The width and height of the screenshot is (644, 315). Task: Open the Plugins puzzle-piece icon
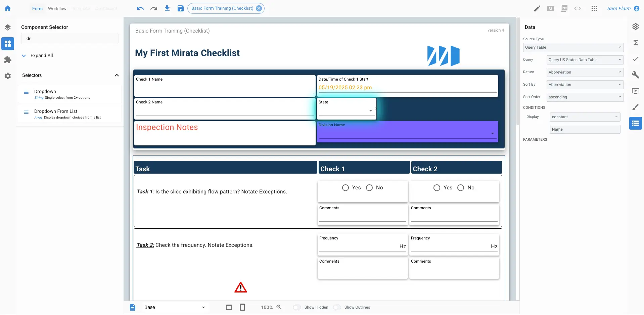pyautogui.click(x=8, y=60)
